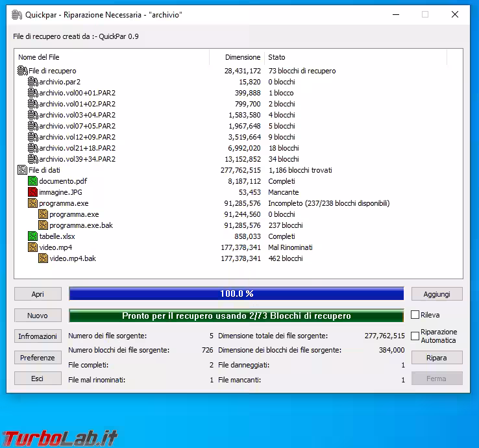The image size is (479, 448).
Task: Click the blue 100.0 % progress bar
Action: 236,294
